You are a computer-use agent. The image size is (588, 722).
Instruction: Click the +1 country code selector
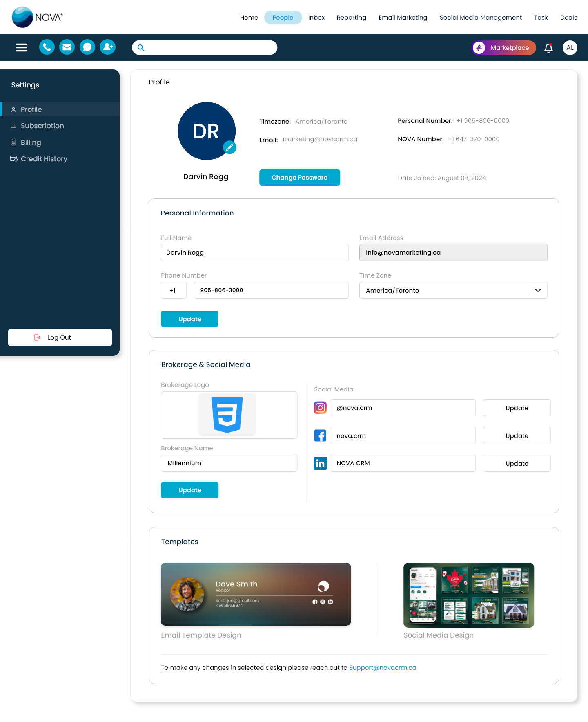[x=174, y=290]
